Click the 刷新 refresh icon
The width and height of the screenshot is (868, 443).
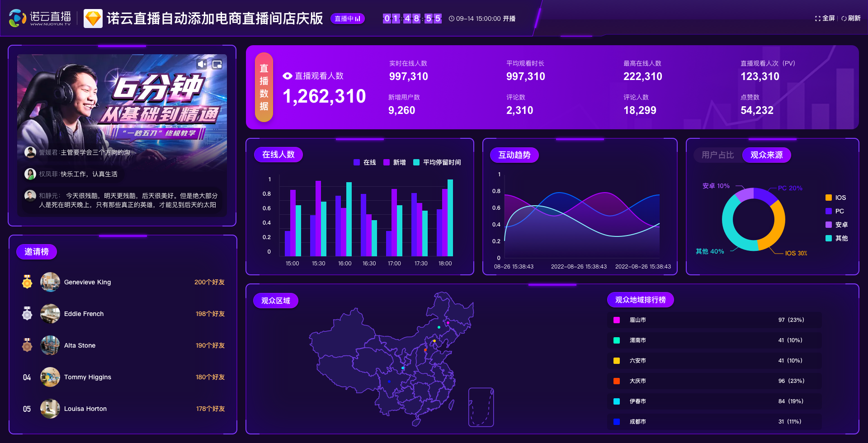[x=844, y=19]
